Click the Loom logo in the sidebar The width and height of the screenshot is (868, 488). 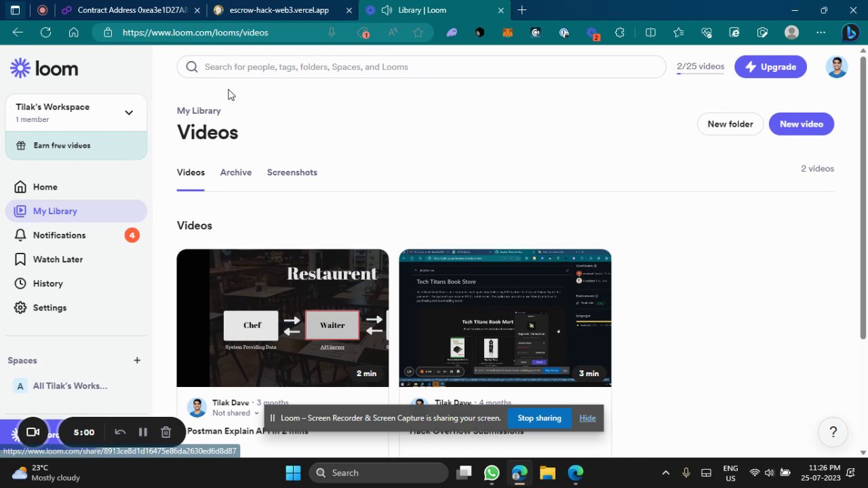click(x=44, y=68)
